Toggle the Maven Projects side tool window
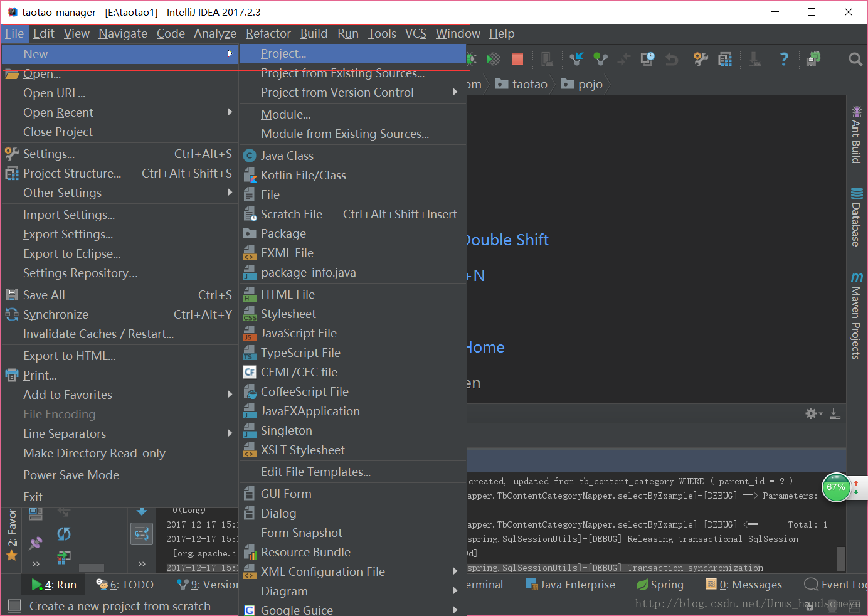Screen dimensions: 868x616 point(856,316)
